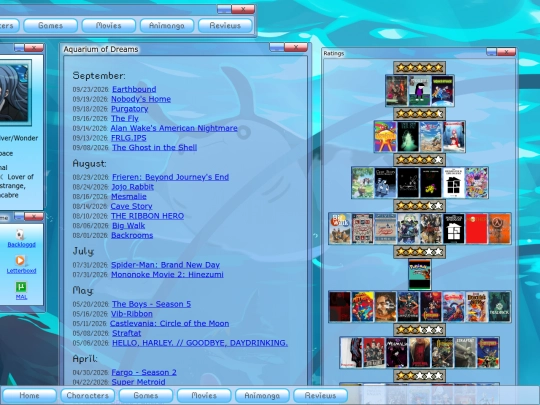
Task: Open the Straftat review link
Action: coord(126,333)
